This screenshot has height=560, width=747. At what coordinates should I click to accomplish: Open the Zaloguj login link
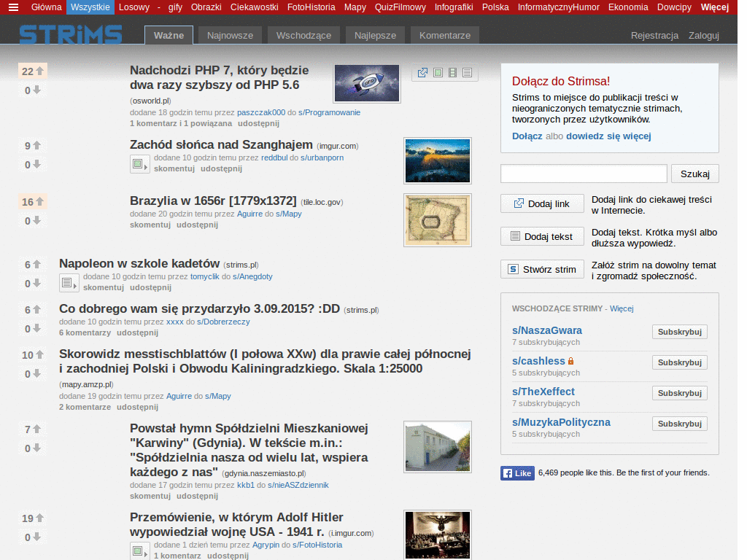[x=703, y=35]
